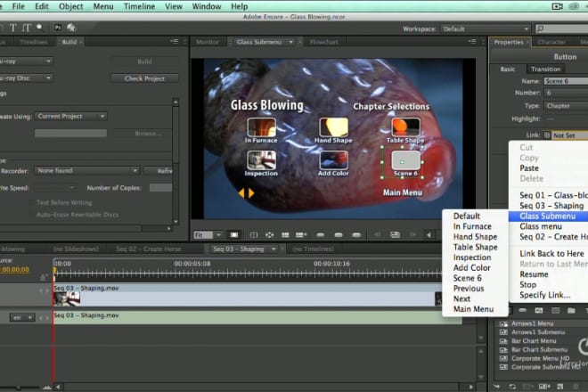Toggle folder category filter in Library panel

click(x=571, y=311)
